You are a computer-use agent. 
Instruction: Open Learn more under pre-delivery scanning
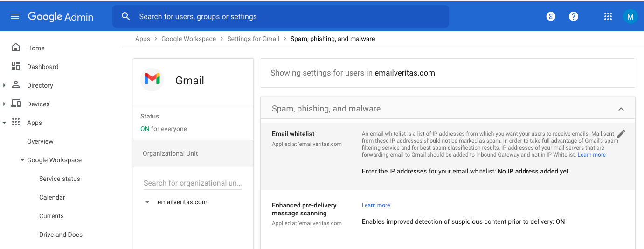376,205
